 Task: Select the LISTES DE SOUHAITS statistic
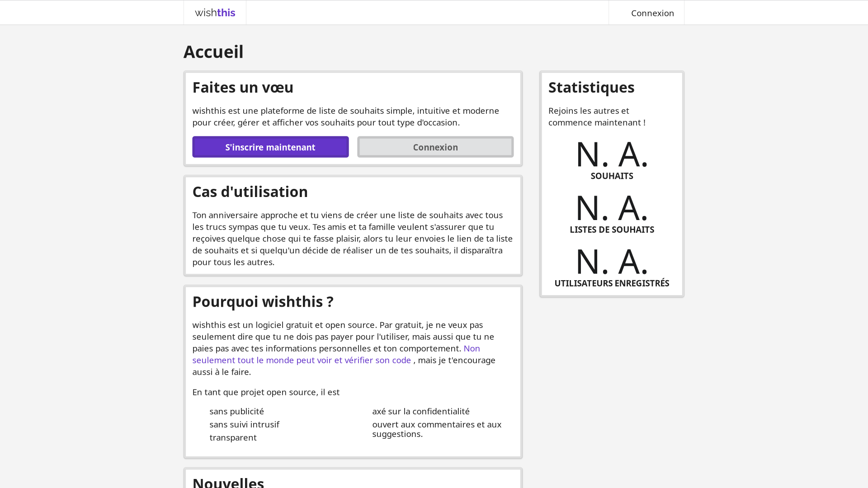[612, 213]
